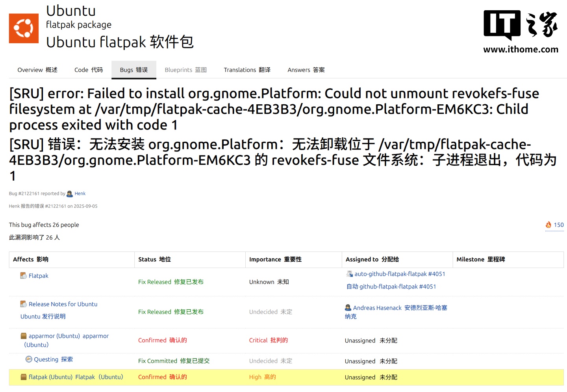Image resolution: width=567 pixels, height=392 pixels.
Task: Select the Questing series icon
Action: pyautogui.click(x=29, y=359)
